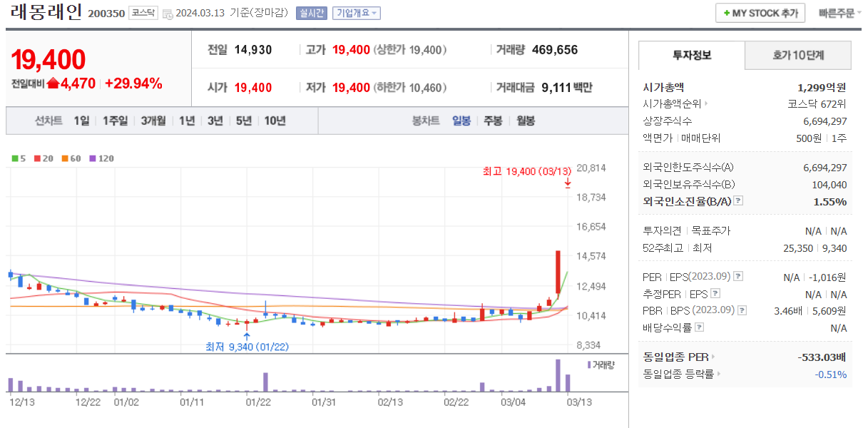The width and height of the screenshot is (868, 428).
Task: Click the calendar icon before the 2024.03.13 date
Action: pos(168,14)
